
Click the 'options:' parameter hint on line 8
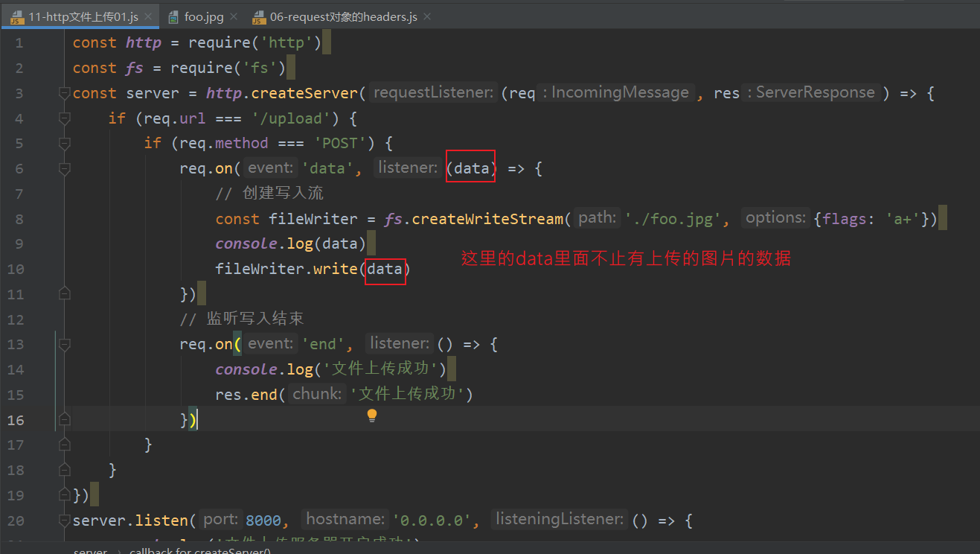pyautogui.click(x=775, y=218)
